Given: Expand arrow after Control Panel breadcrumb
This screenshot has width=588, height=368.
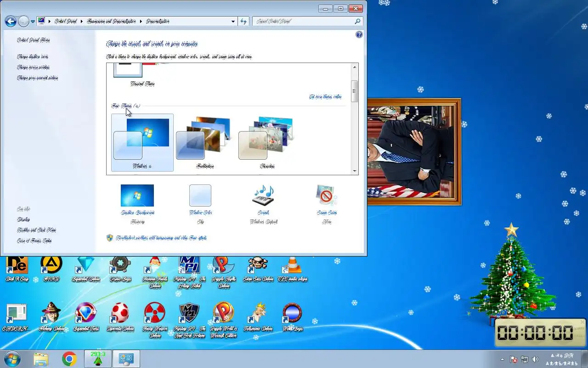Looking at the screenshot, I should (82, 21).
